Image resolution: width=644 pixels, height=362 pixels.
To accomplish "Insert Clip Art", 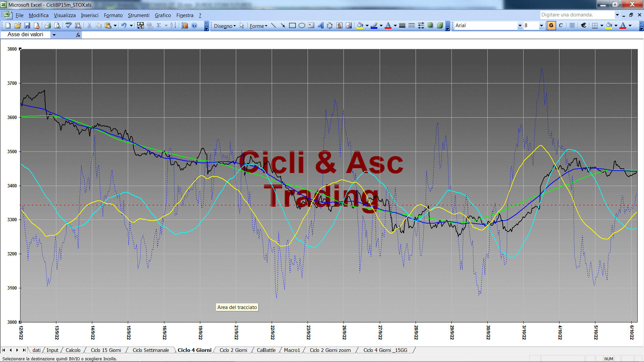I will coord(339,25).
